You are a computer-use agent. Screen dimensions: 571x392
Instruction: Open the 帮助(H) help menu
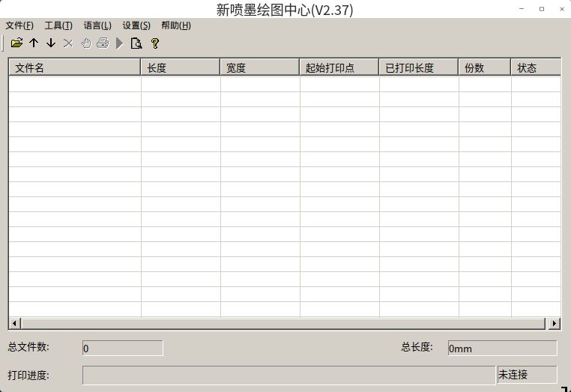[176, 25]
